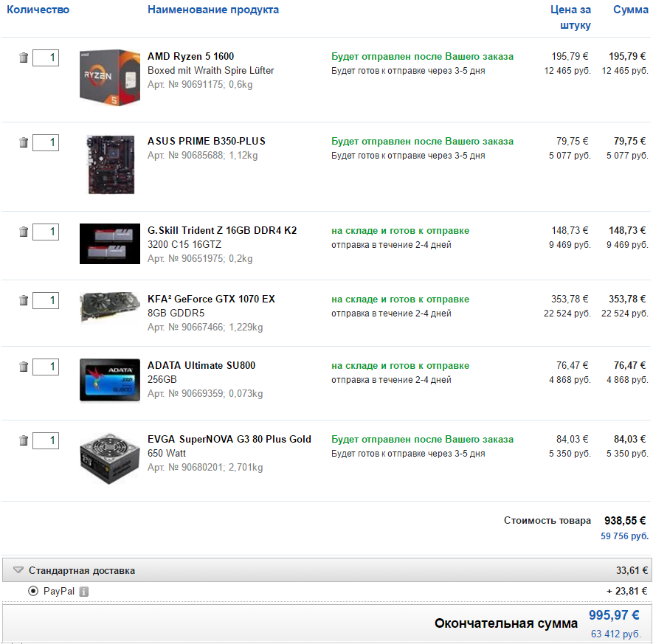Viewport: 653px width, 644px height.
Task: Click the EVGA power supply thumbnail
Action: (110, 458)
